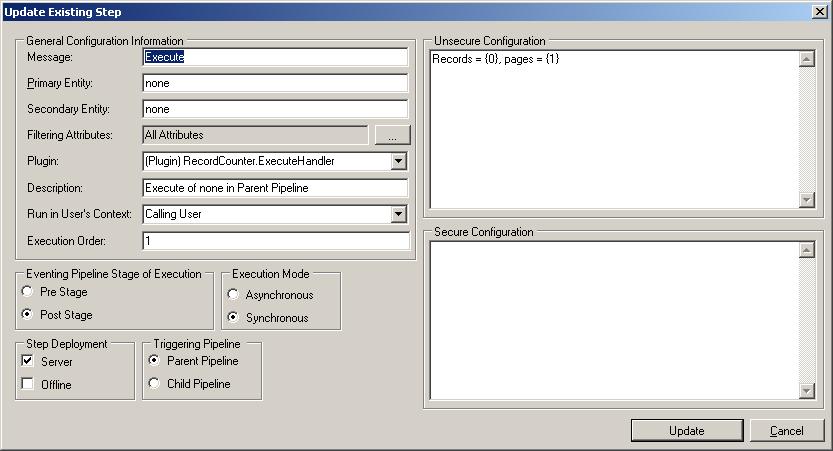833x451 pixels.
Task: Click the Secondary Entity text field
Action: [x=275, y=109]
